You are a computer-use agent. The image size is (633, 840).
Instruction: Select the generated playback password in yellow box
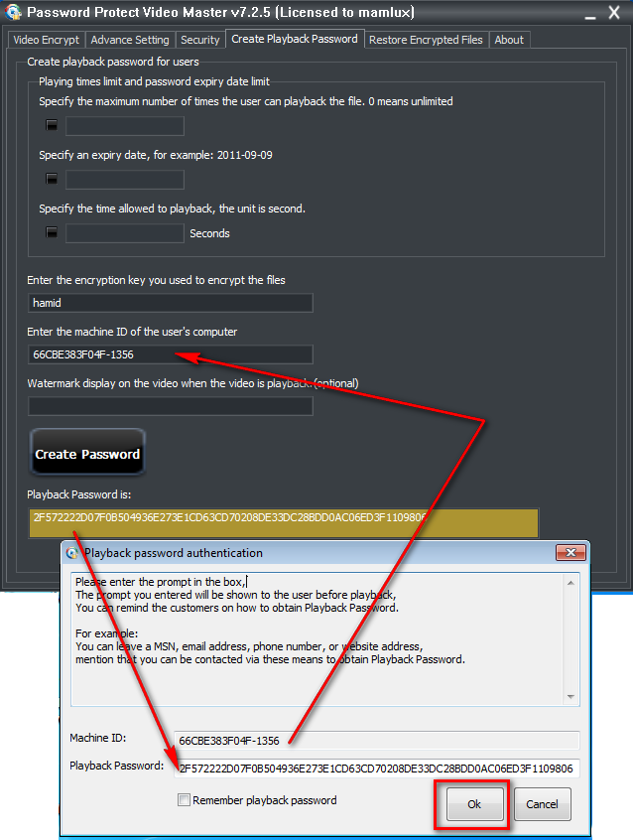pyautogui.click(x=284, y=523)
